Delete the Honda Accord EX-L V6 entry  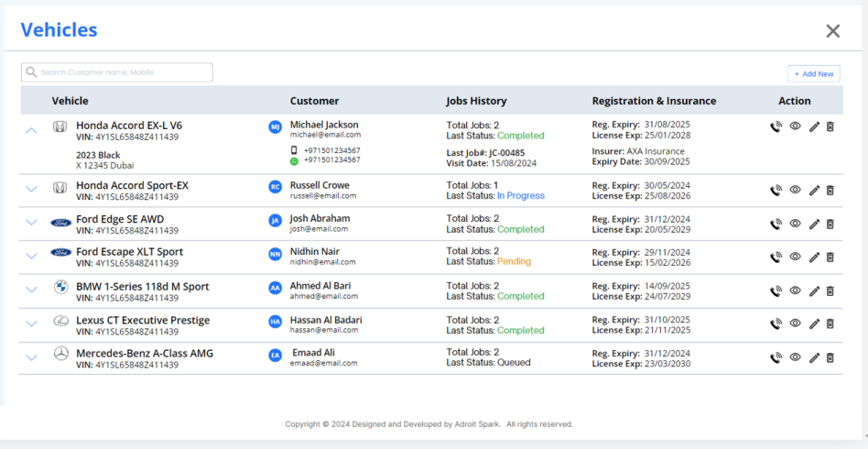tap(830, 127)
